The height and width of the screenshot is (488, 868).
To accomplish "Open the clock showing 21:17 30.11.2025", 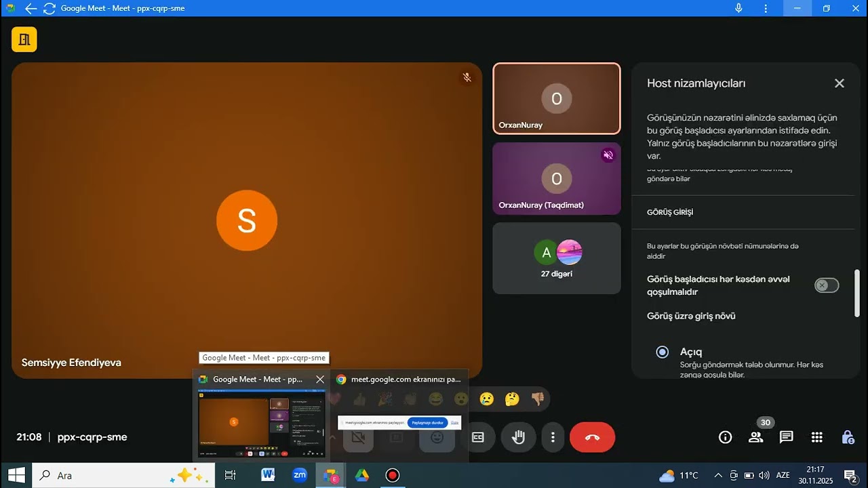I will [x=816, y=475].
